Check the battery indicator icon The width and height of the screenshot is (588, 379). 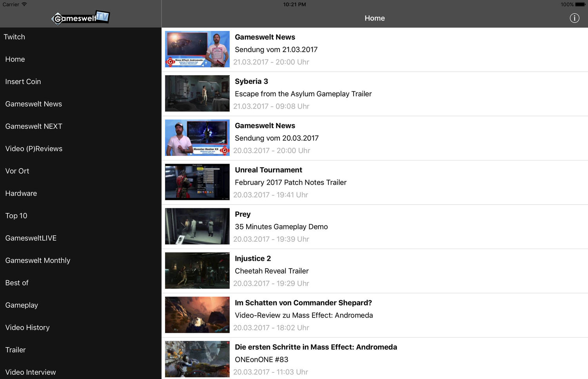(580, 4)
